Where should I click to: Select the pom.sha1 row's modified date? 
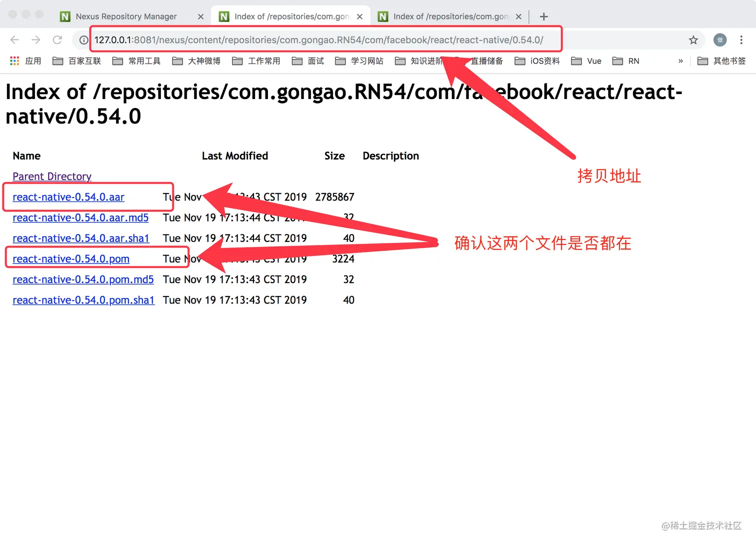pyautogui.click(x=235, y=299)
